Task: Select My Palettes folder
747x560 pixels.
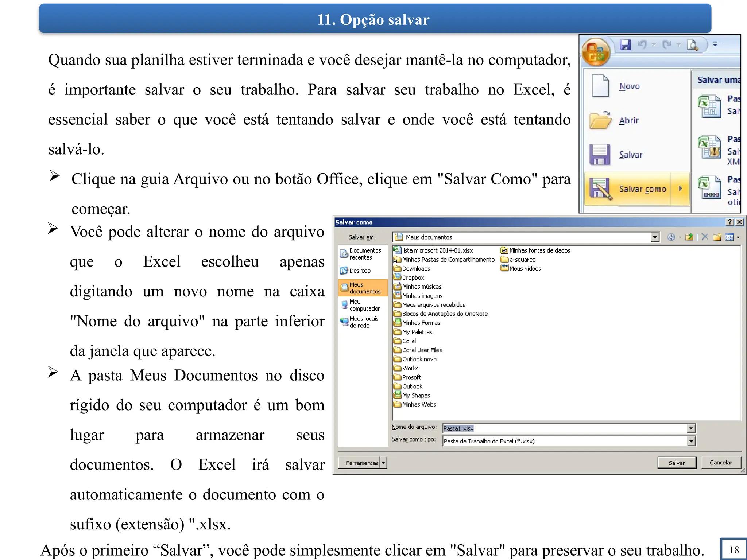Action: [413, 332]
